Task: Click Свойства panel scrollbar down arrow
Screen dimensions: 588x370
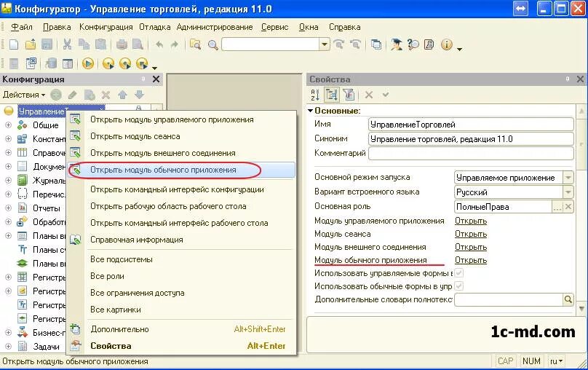Action: (x=581, y=309)
